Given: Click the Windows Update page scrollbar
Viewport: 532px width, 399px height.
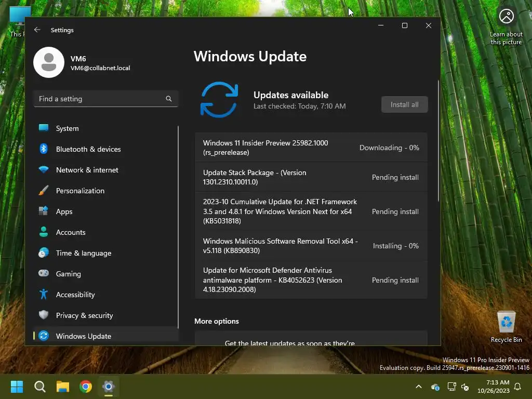Looking at the screenshot, I should (438, 141).
